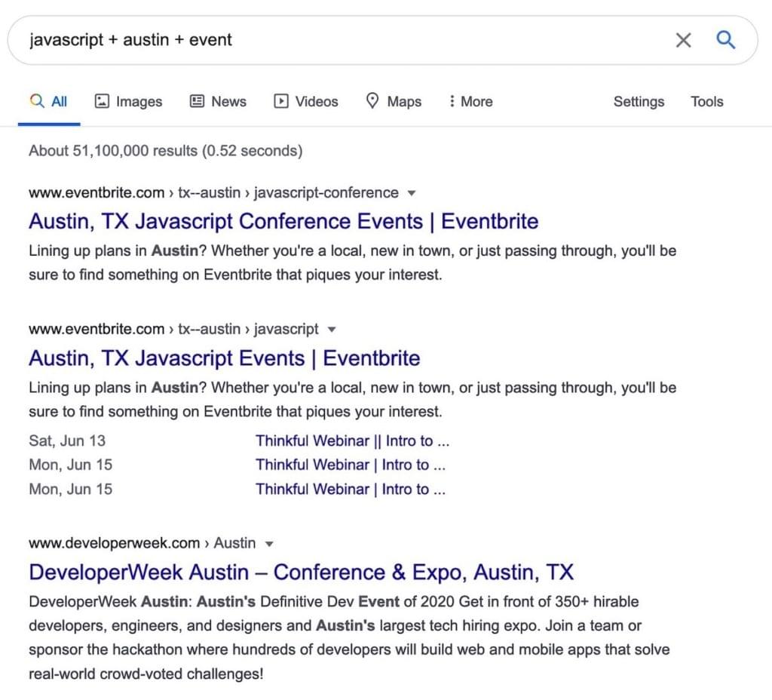Expand the dropdown arrow beside tx--austin › javascript URL
Image resolution: width=772 pixels, height=700 pixels.
coord(332,330)
